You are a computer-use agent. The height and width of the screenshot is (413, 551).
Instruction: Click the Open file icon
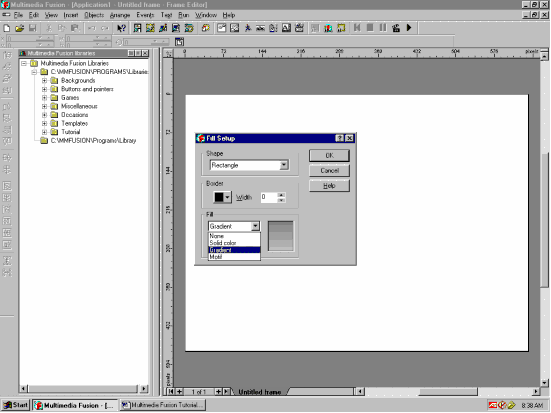coord(19,28)
